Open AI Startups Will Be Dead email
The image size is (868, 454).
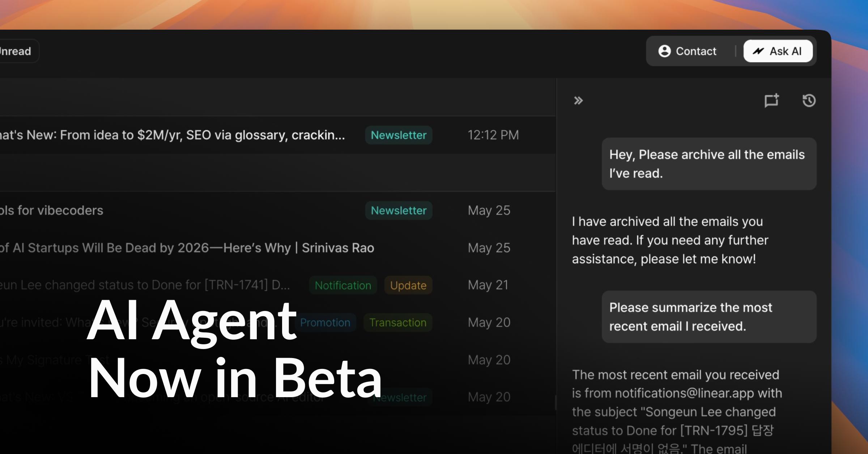click(x=278, y=248)
